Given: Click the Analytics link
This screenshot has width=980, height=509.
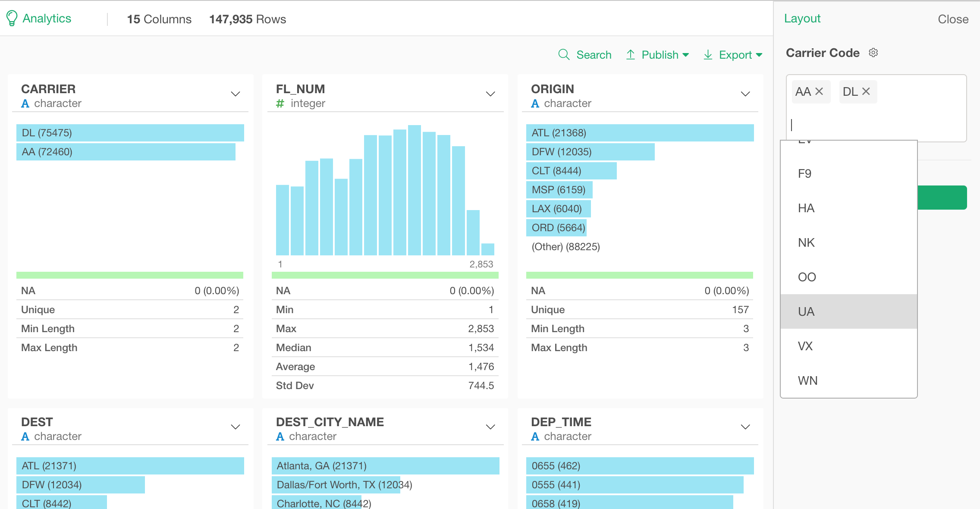Looking at the screenshot, I should [47, 19].
